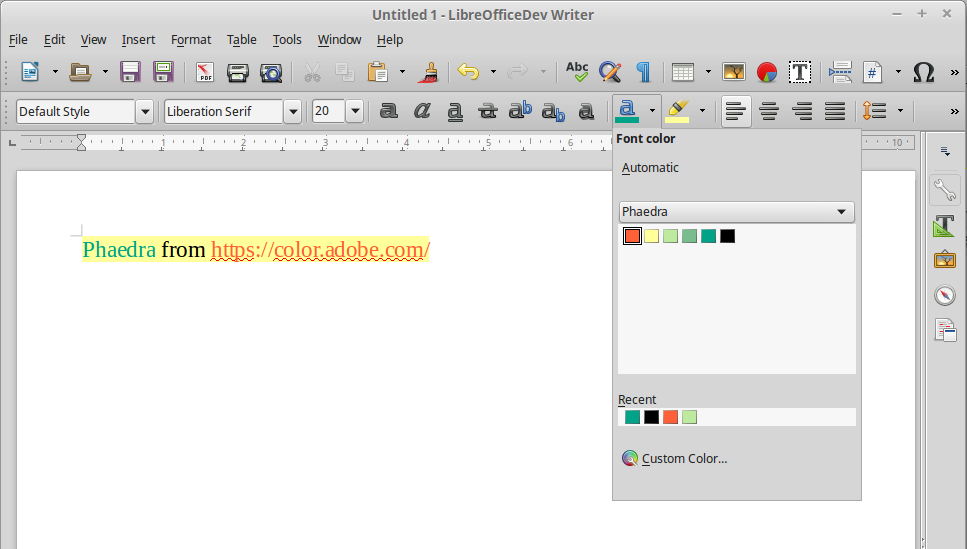
Task: Run the spelling check Abc icon
Action: point(577,72)
